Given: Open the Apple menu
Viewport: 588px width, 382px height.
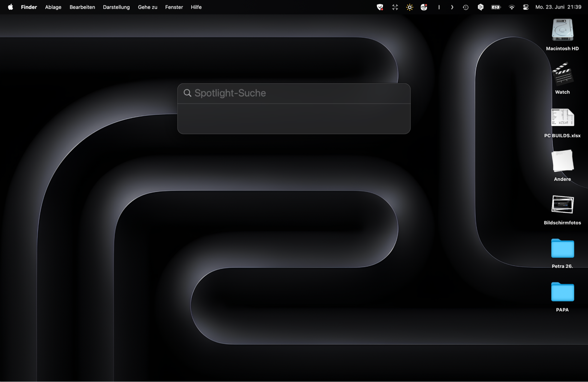Looking at the screenshot, I should [x=10, y=7].
